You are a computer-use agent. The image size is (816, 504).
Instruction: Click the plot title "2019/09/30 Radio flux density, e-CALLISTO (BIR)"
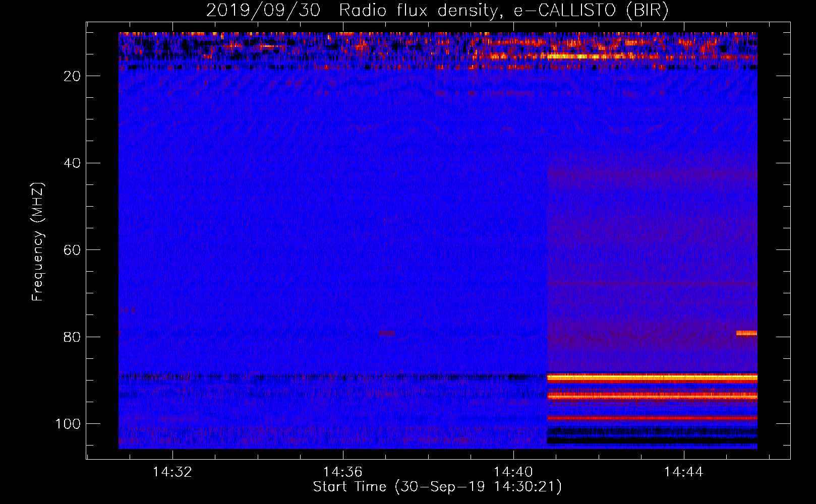(x=437, y=11)
